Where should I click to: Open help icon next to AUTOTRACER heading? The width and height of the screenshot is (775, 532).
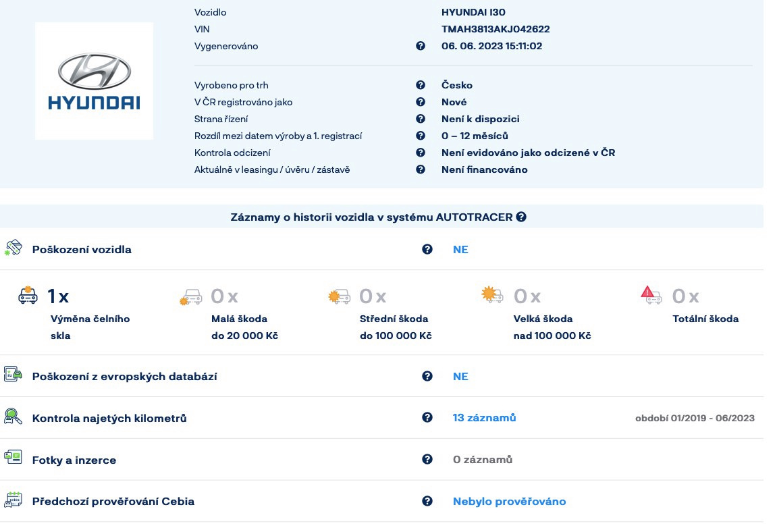pos(520,217)
